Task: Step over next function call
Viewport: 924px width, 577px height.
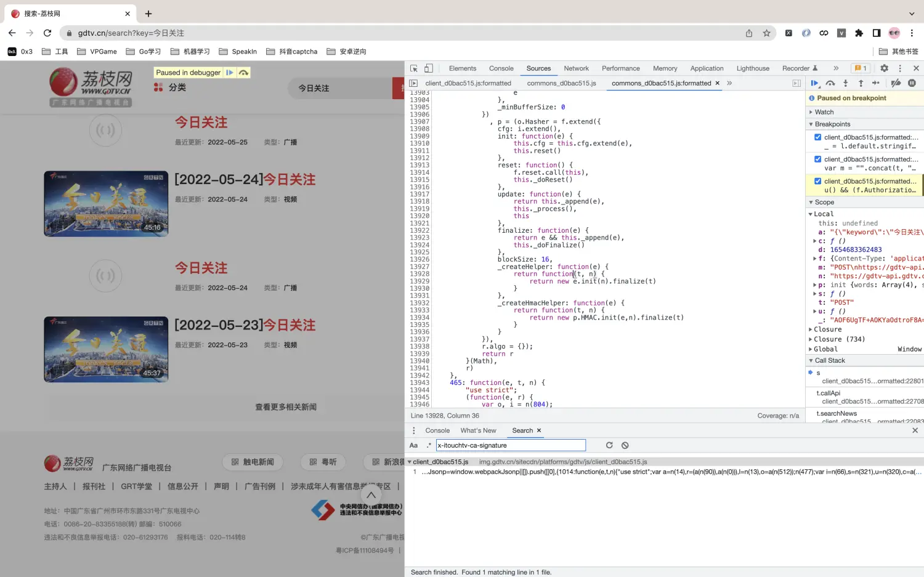Action: pyautogui.click(x=830, y=83)
